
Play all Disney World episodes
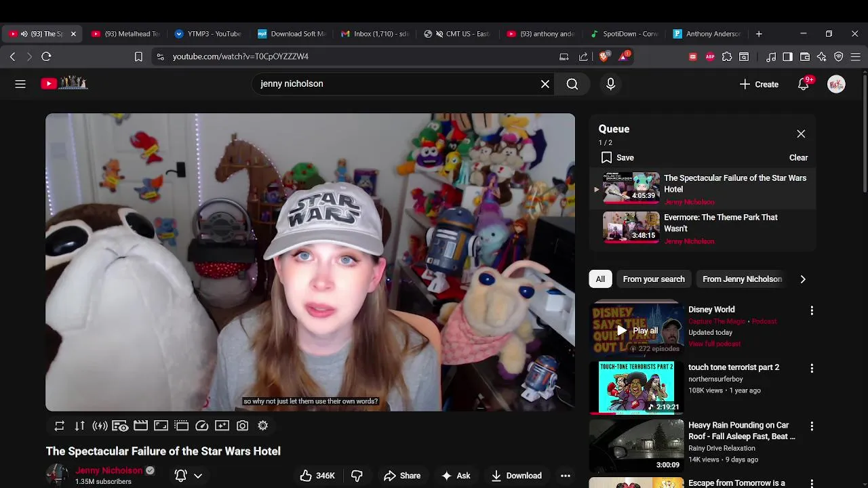(637, 331)
